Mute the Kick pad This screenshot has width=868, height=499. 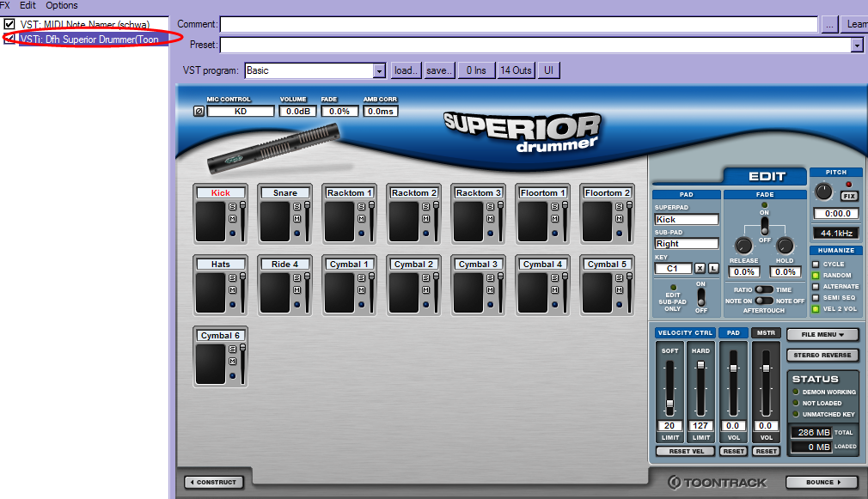pyautogui.click(x=233, y=218)
